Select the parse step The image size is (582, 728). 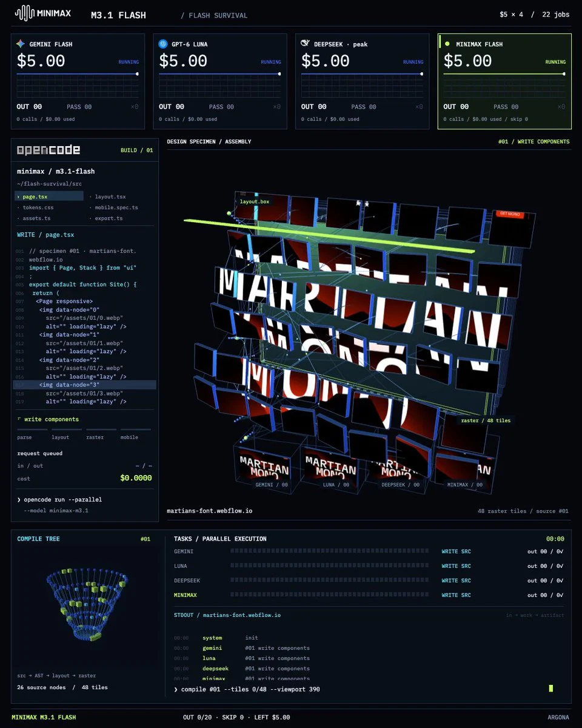(32, 434)
